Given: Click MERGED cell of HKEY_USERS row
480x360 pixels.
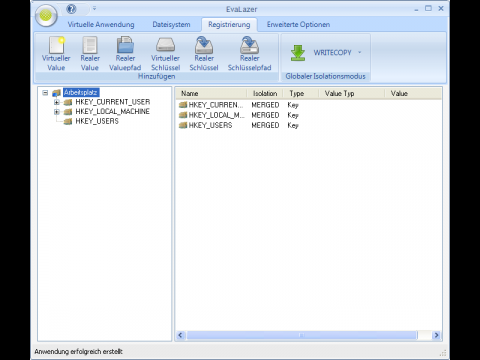Looking at the screenshot, I should [x=265, y=125].
